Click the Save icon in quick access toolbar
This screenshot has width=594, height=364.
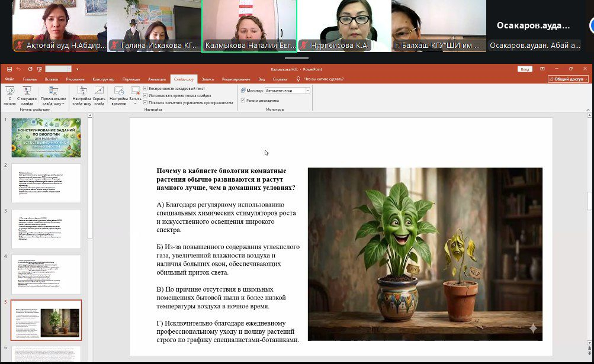[9, 69]
